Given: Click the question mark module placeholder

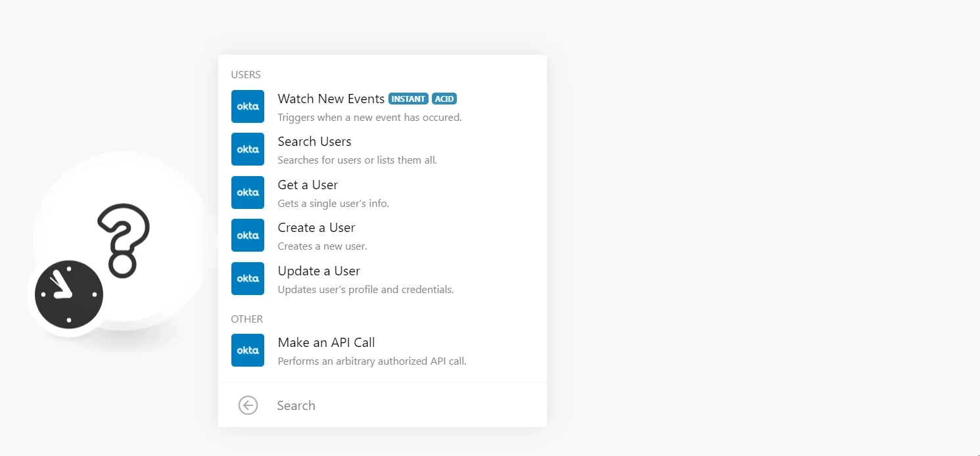Looking at the screenshot, I should click(x=124, y=240).
